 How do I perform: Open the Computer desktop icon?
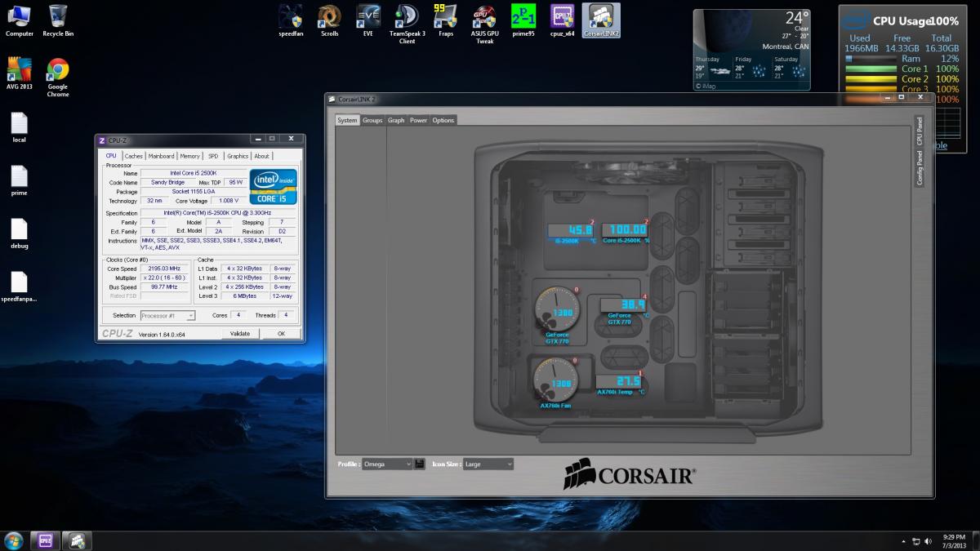pyautogui.click(x=20, y=21)
